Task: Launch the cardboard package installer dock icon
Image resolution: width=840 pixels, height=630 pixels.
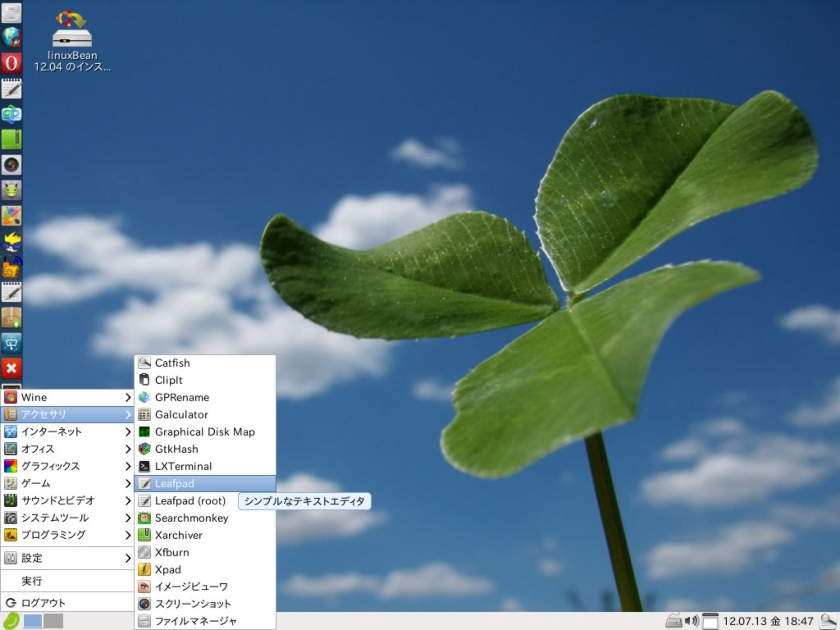Action: [11, 317]
